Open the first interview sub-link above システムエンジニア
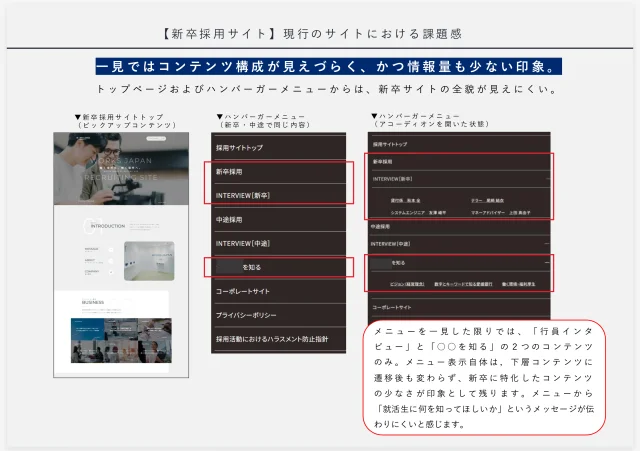 tap(405, 200)
